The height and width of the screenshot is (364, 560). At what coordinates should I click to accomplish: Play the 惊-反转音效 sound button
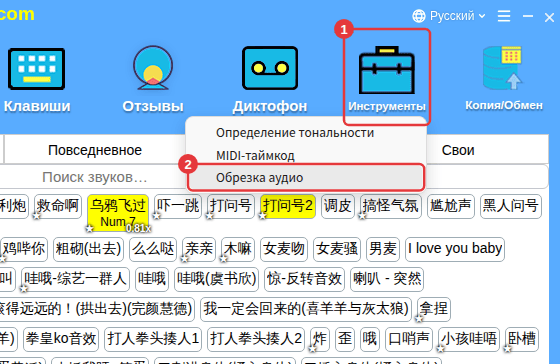coord(304,279)
